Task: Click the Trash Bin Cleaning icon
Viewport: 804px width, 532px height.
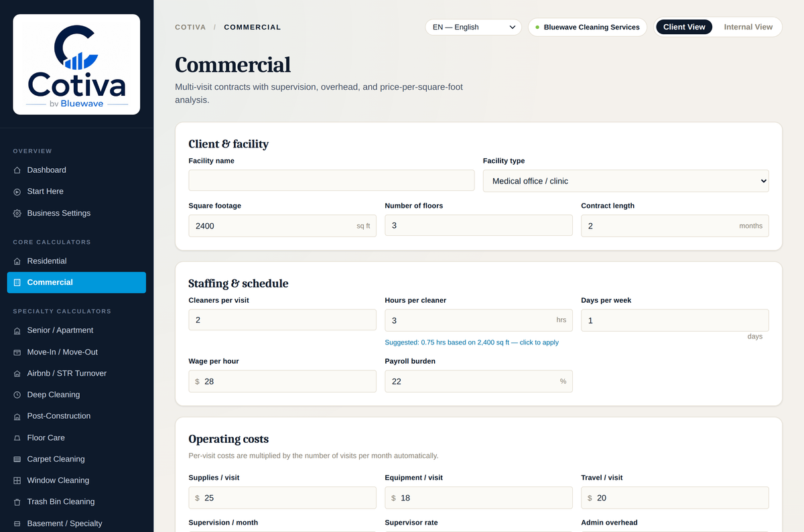Action: tap(17, 502)
